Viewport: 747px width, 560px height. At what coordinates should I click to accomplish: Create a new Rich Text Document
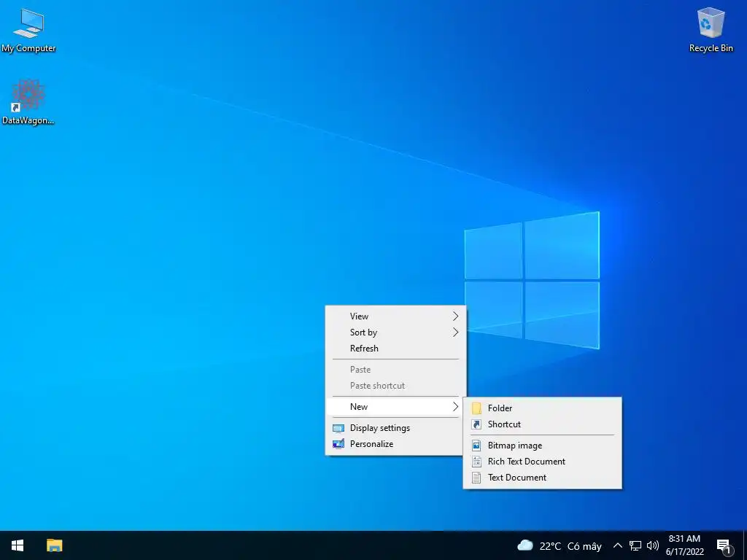(543, 462)
